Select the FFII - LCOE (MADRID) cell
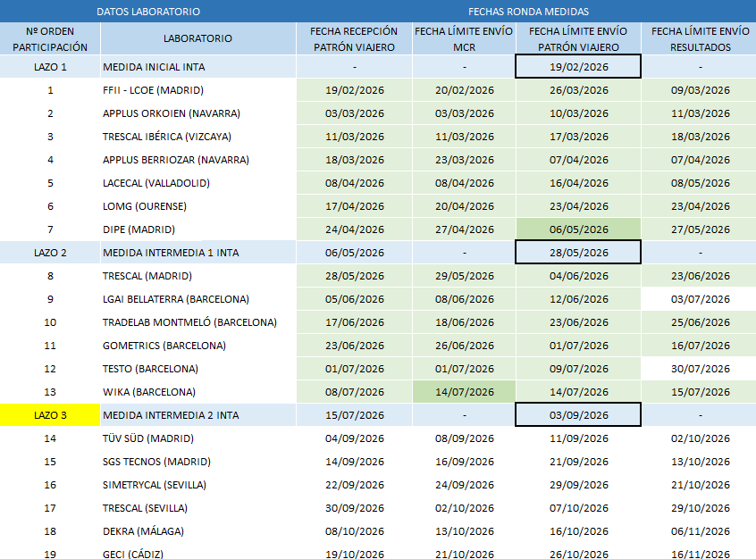The width and height of the screenshot is (756, 559). coord(197,90)
